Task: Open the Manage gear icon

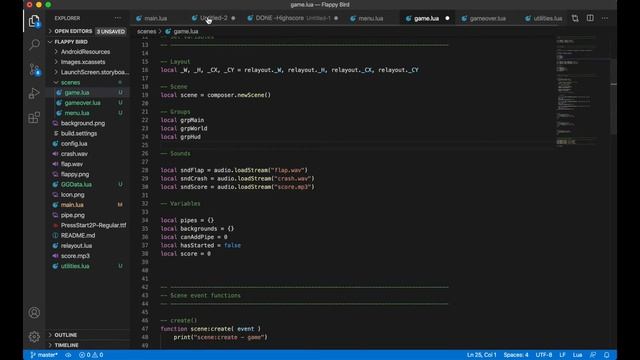Action: 34,337
